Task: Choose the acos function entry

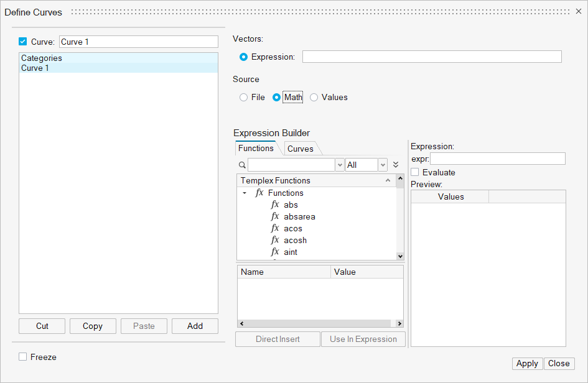Action: [x=292, y=228]
